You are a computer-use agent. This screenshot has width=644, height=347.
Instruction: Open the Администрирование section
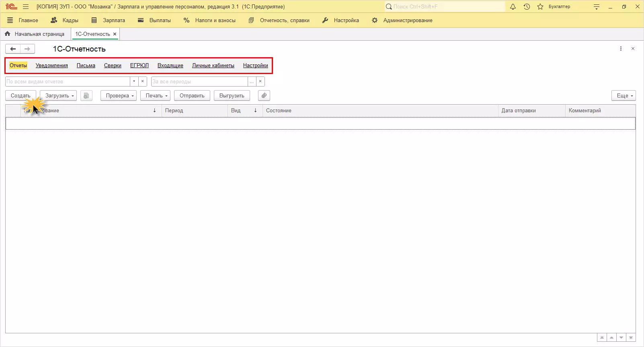(x=402, y=21)
